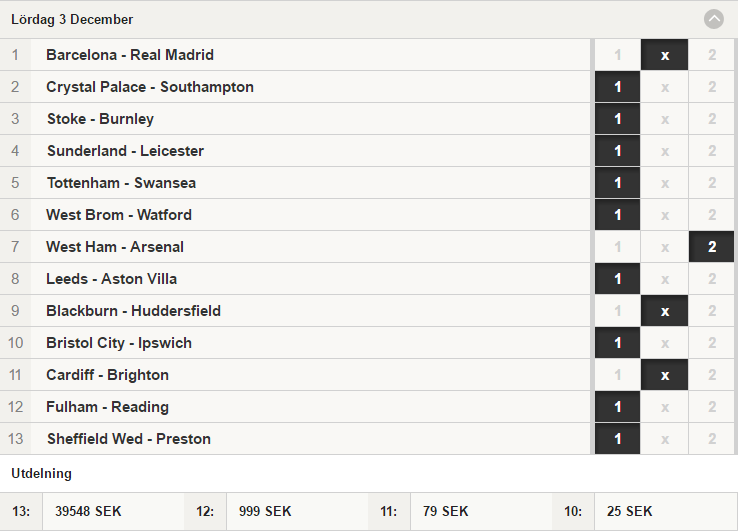Click the West Ham - Arsenal match name
The image size is (738, 532).
point(115,247)
